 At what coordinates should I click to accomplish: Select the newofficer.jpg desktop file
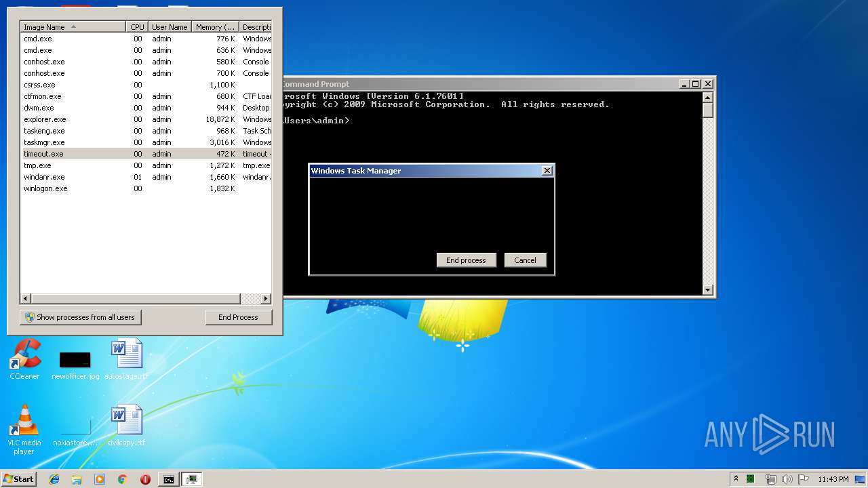click(x=75, y=365)
